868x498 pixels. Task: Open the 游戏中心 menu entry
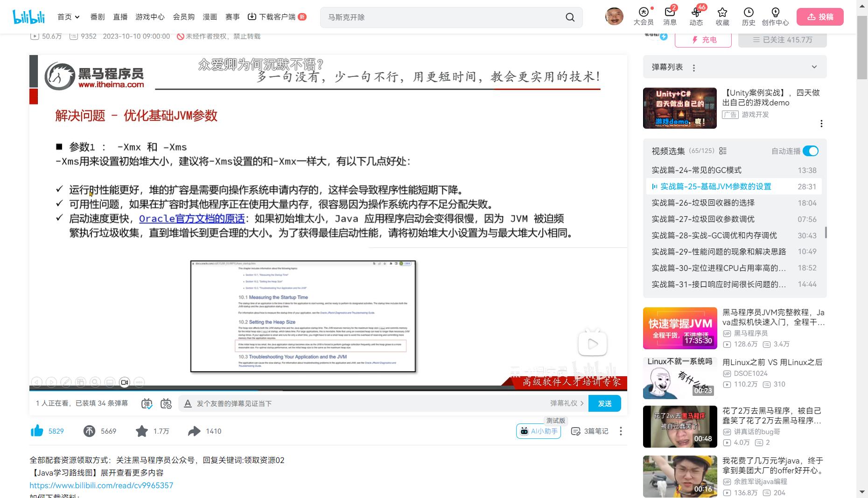[x=150, y=17]
